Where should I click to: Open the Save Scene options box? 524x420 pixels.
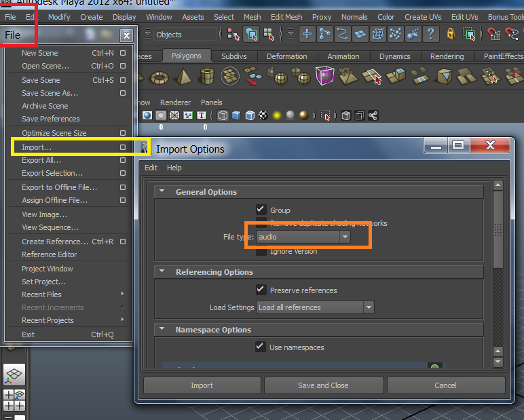pyautogui.click(x=123, y=80)
